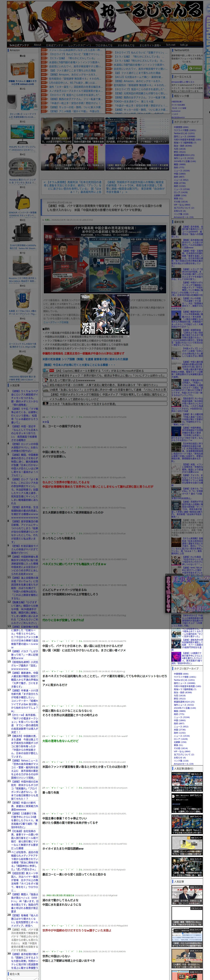The height and width of the screenshot is (980, 210).
Task: Go to previous article 【オウム真理教】高裁判決
Action: [72, 187]
